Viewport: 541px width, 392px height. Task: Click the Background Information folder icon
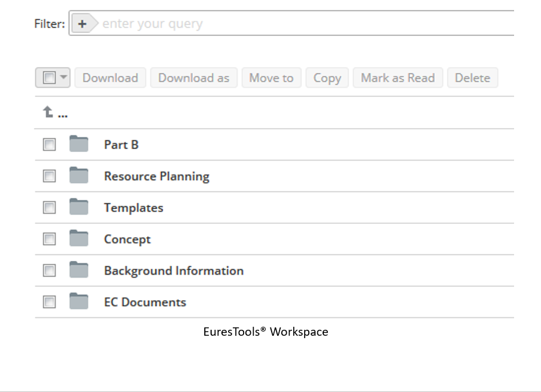[x=78, y=269]
